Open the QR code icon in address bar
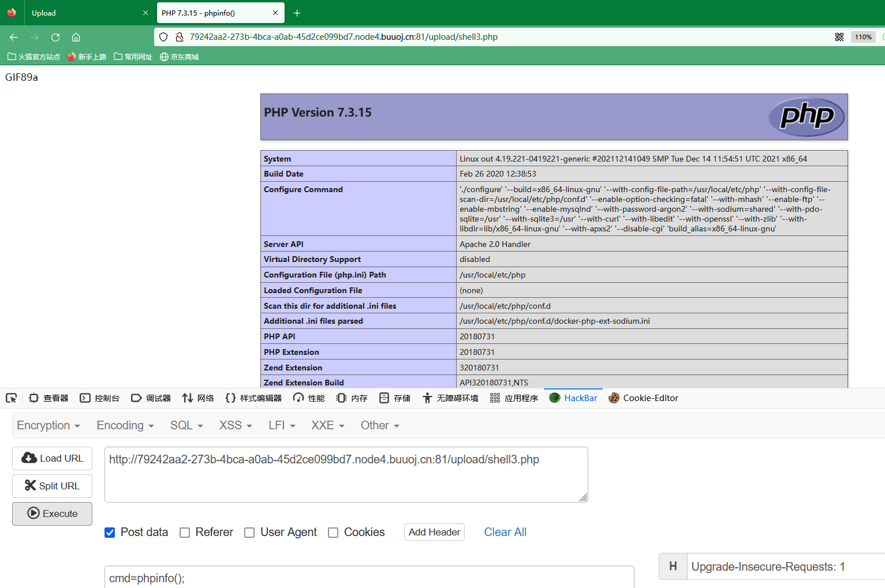 point(839,37)
